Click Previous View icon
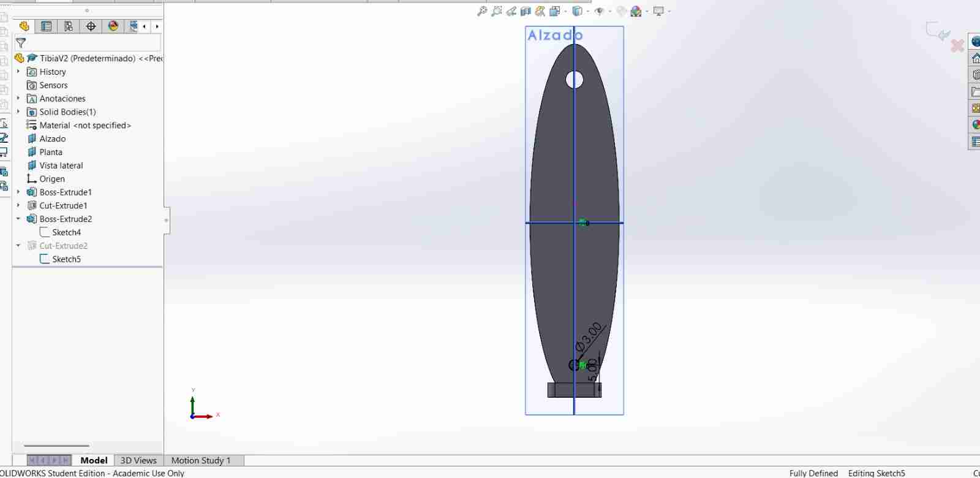Viewport: 980px width, 478px height. 511,11
